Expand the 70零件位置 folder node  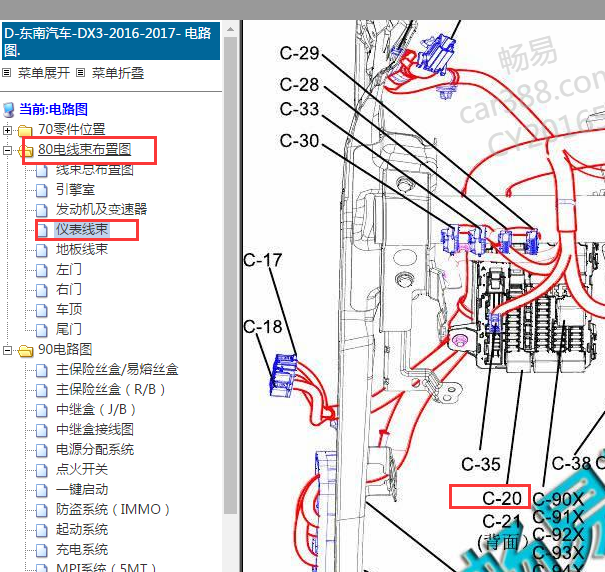click(x=7, y=130)
